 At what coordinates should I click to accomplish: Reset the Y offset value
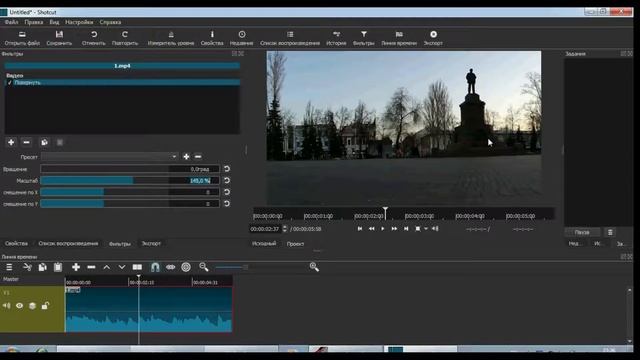227,203
